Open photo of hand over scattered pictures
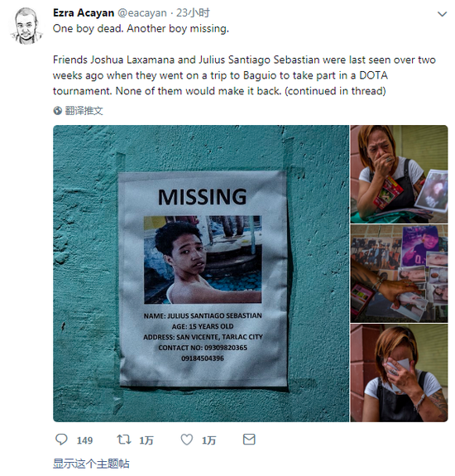This screenshot has width=455, height=476. click(x=399, y=273)
